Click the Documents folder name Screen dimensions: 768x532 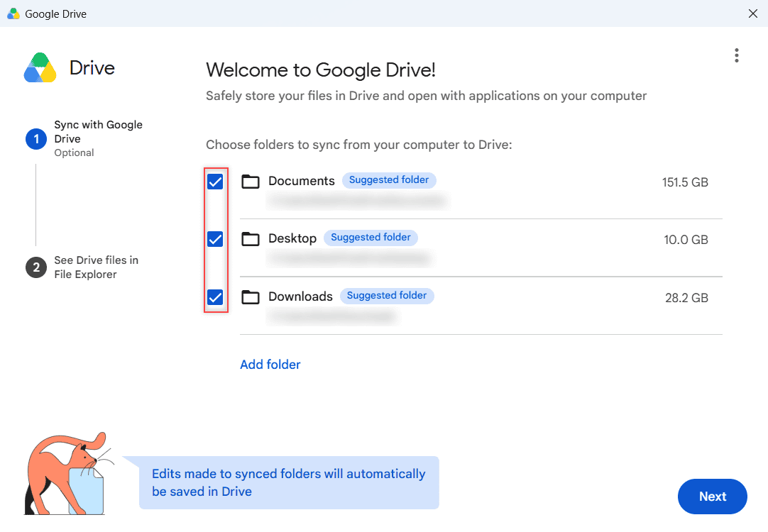click(x=301, y=181)
